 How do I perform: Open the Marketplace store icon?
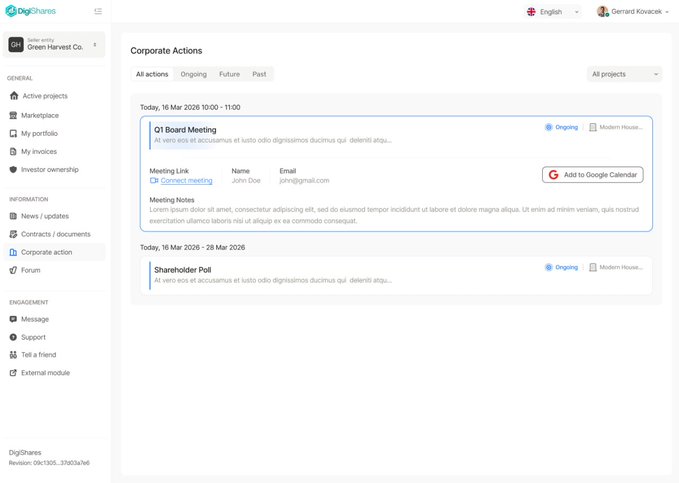tap(13, 115)
